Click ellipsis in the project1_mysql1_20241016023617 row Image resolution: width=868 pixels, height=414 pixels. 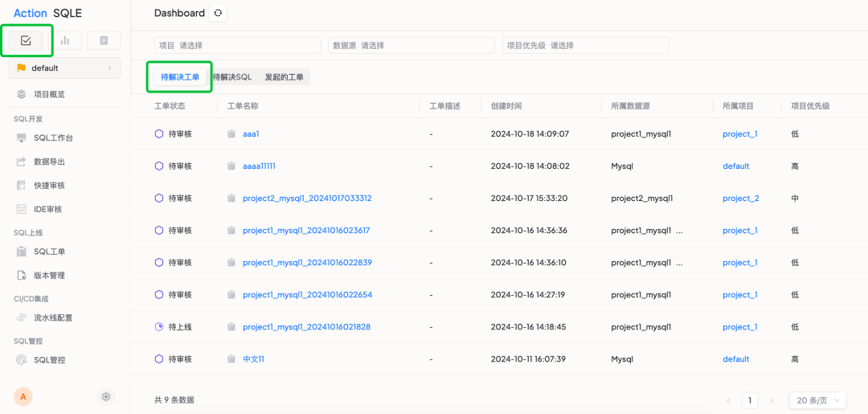click(679, 230)
